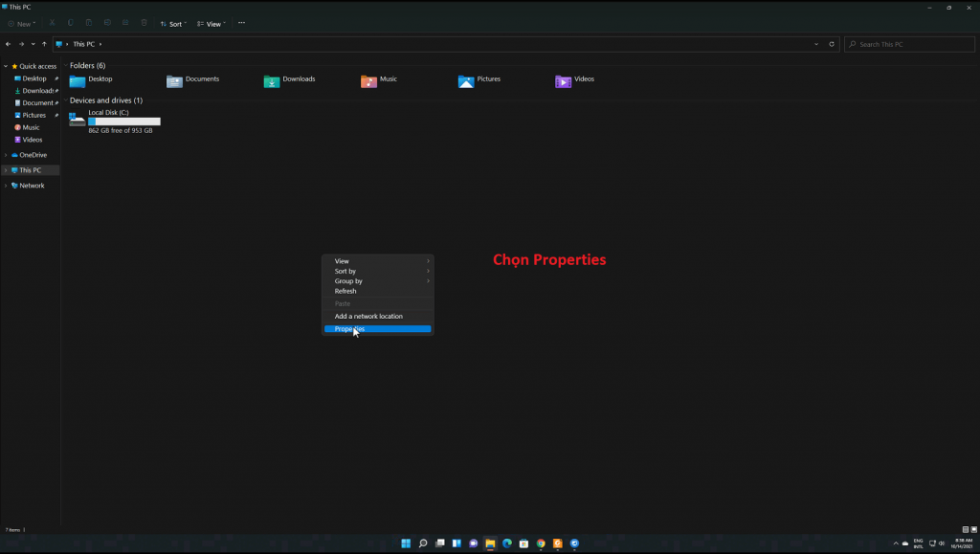This screenshot has height=554, width=980.
Task: Open the New button menu
Action: point(19,23)
